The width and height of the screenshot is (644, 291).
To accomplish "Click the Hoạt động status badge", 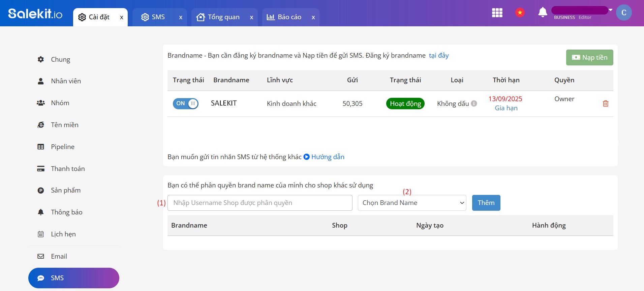I will (x=405, y=104).
